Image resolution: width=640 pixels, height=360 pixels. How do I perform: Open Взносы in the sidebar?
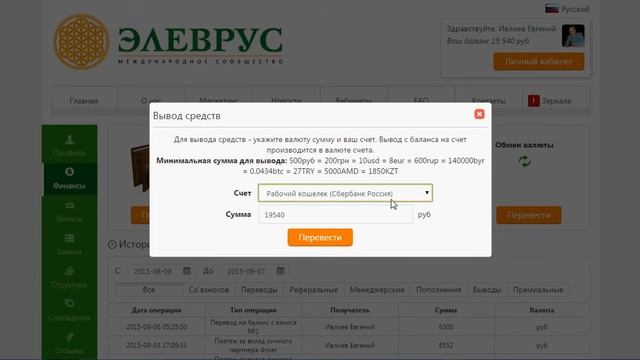[69, 211]
